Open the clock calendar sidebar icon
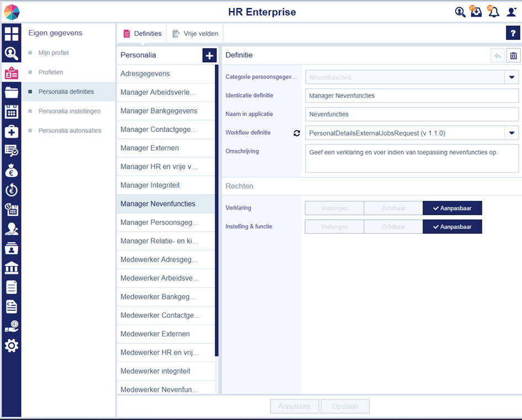The image size is (522, 420). pyautogui.click(x=11, y=210)
